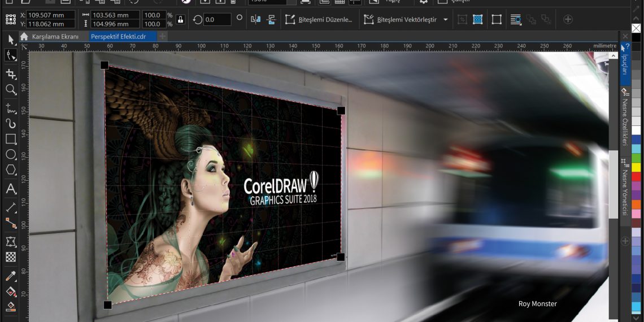Screen dimensions: 644x322
Task: Click the top-right perspective handle of the poster
Action: point(341,111)
